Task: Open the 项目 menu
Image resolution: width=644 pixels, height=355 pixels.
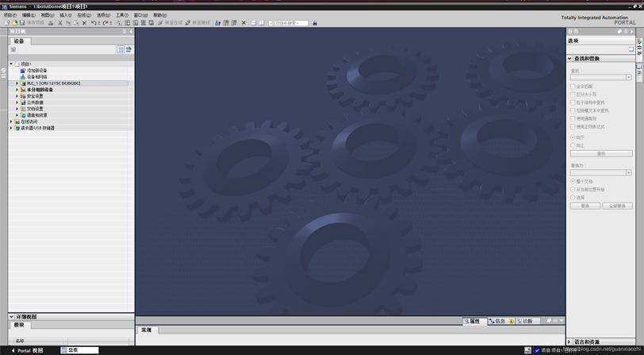Action: coord(10,15)
